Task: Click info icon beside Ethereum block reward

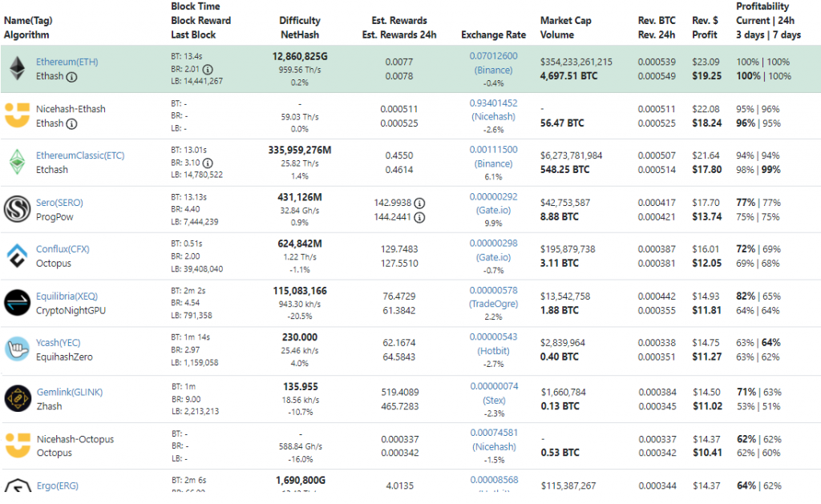Action: coord(208,69)
